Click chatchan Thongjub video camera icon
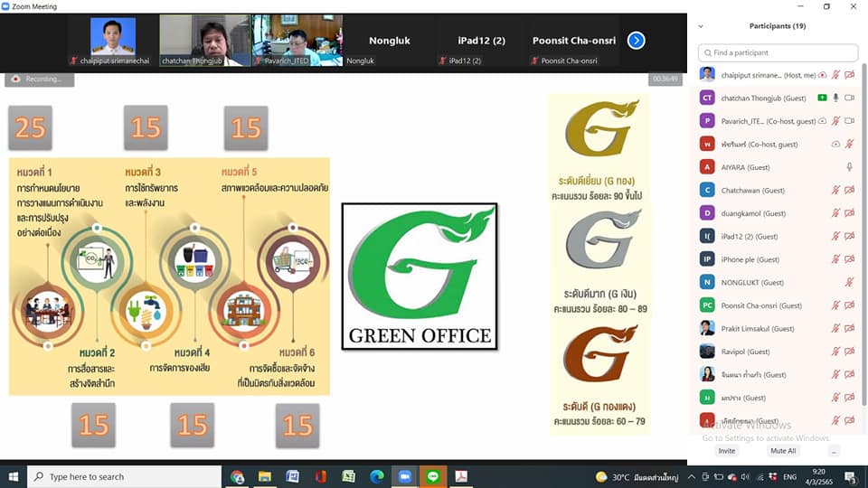This screenshot has width=868, height=488. point(849,98)
